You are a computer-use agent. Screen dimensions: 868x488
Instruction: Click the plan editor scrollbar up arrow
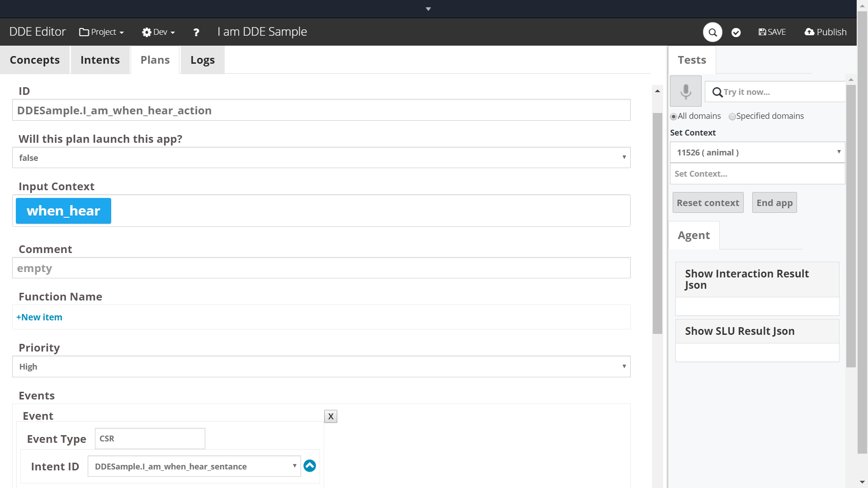coord(657,91)
